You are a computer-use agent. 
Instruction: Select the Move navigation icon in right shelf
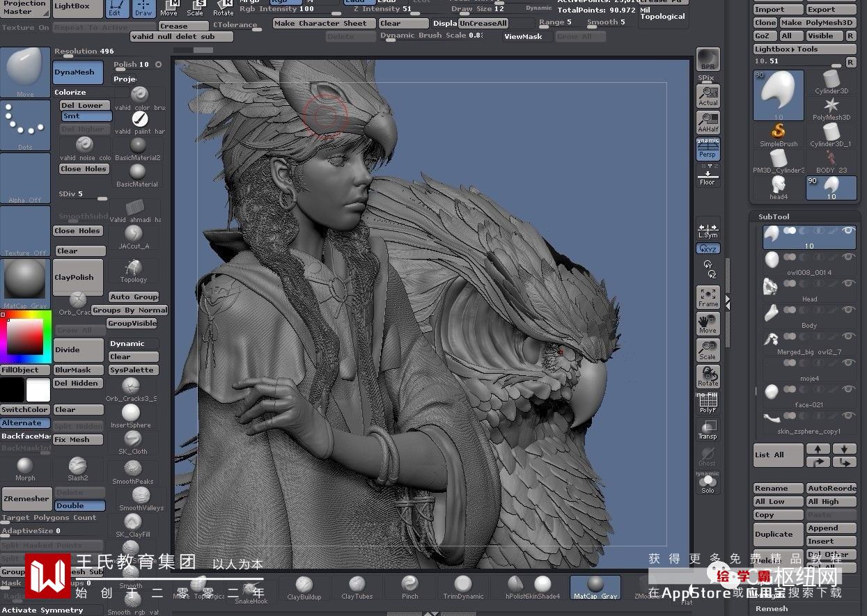(708, 324)
